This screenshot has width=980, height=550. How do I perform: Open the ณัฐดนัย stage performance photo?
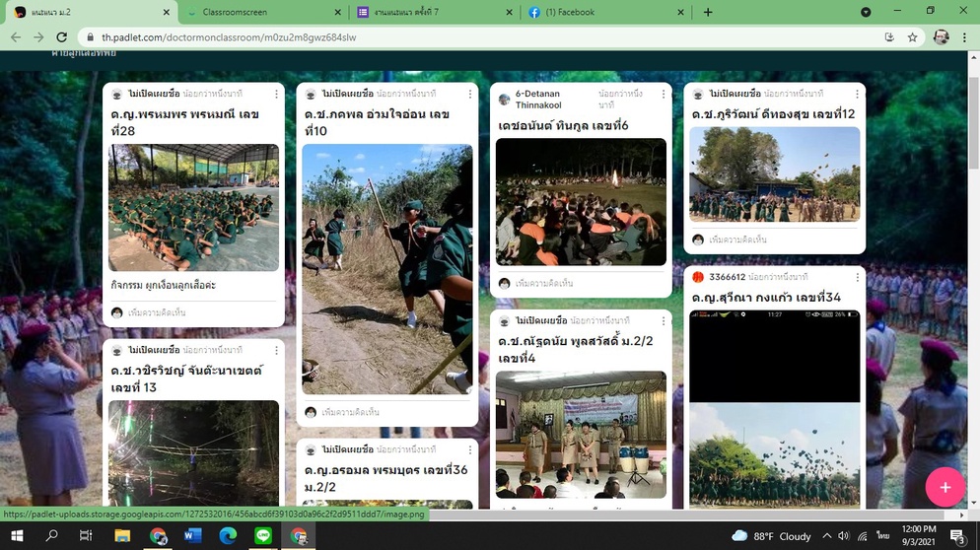pyautogui.click(x=582, y=435)
